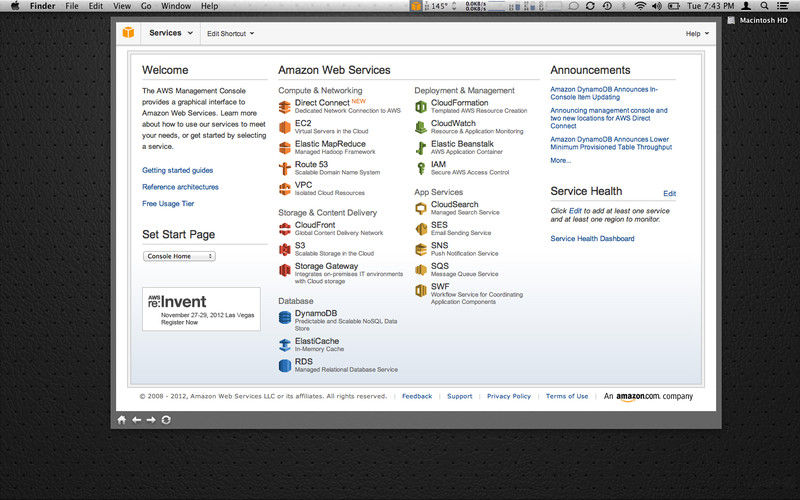The height and width of the screenshot is (500, 800).
Task: Open the Go menu
Action: tap(146, 6)
